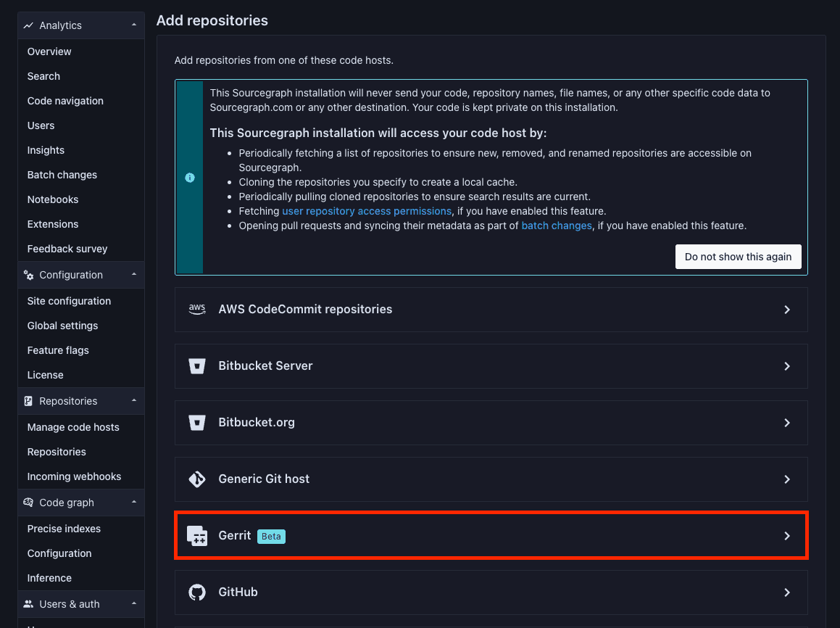The image size is (840, 628).
Task: Open the Gerrit row chevron
Action: point(787,536)
